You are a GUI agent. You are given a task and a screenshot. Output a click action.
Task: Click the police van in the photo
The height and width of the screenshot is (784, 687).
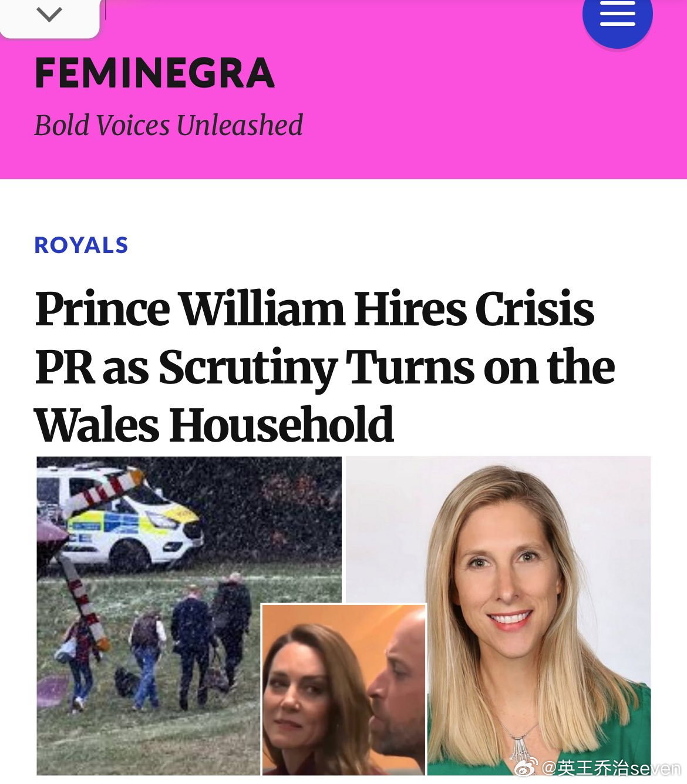(120, 517)
